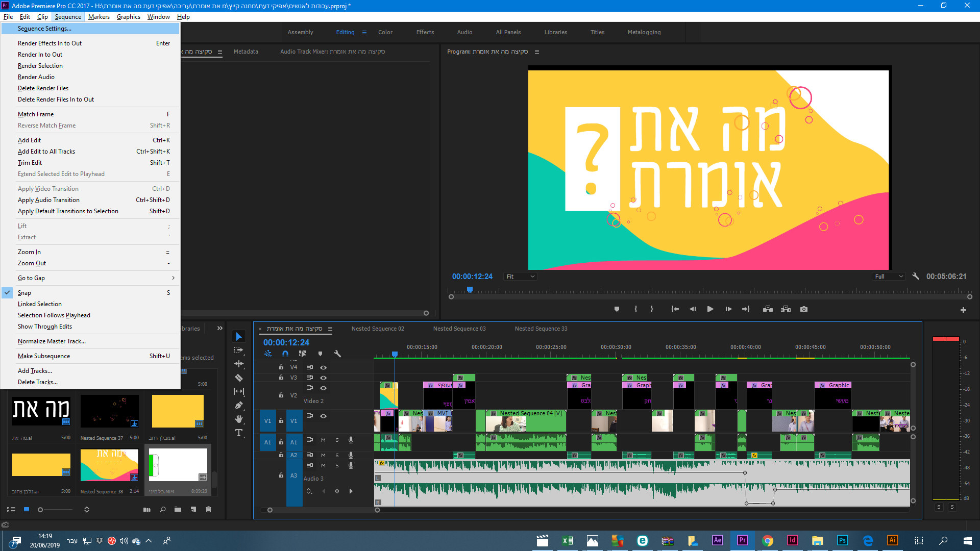This screenshot has width=980, height=551.
Task: Open the Fit zoom level dropdown
Action: click(520, 277)
